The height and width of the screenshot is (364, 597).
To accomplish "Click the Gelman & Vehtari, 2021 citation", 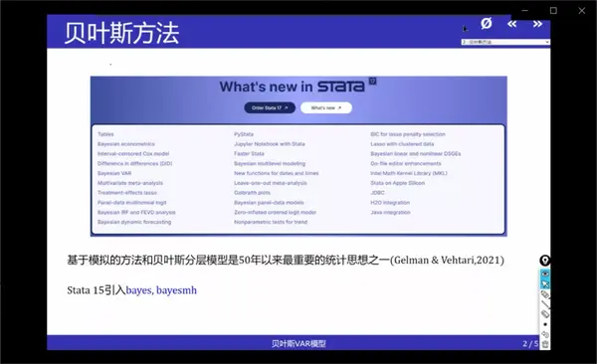I will tap(447, 261).
